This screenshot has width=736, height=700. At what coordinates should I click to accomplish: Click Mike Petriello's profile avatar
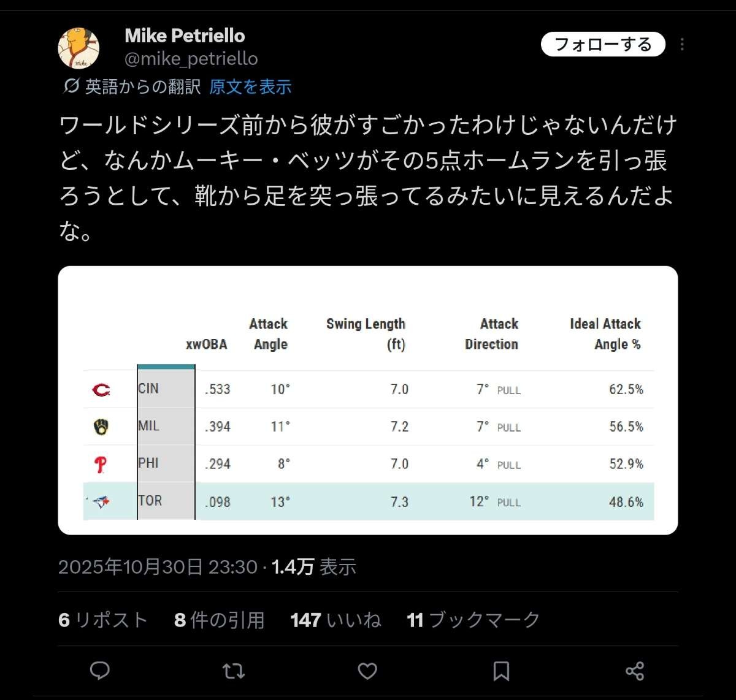coord(79,48)
